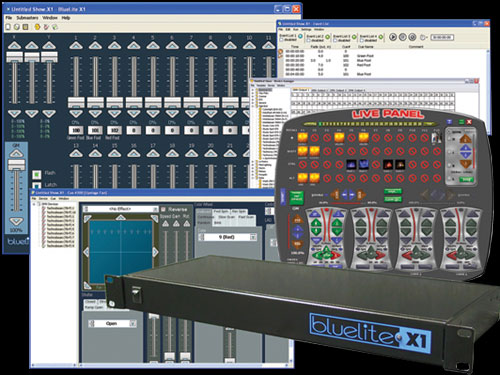The image size is (500, 375).
Task: Click the Stop button in Event List window
Action: (412, 37)
